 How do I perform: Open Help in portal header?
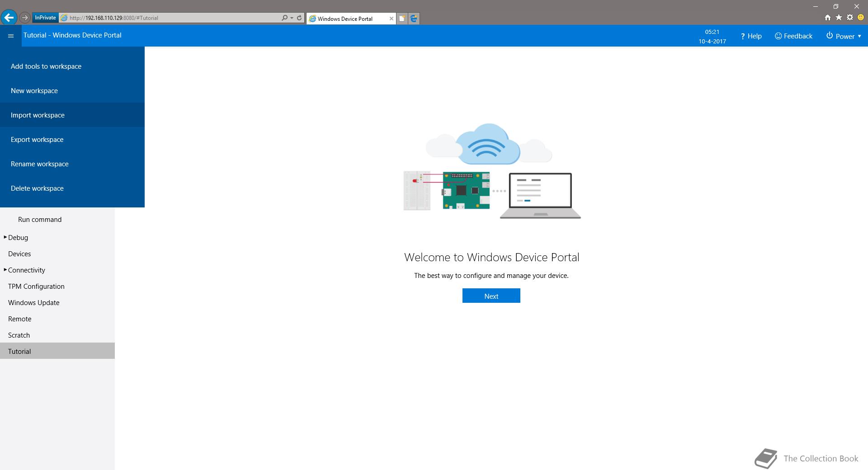tap(751, 36)
